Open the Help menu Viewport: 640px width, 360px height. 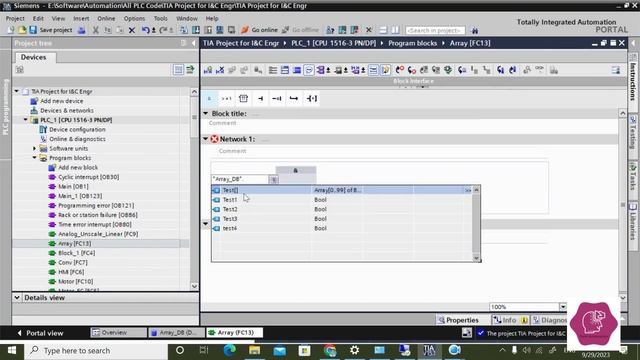212,18
